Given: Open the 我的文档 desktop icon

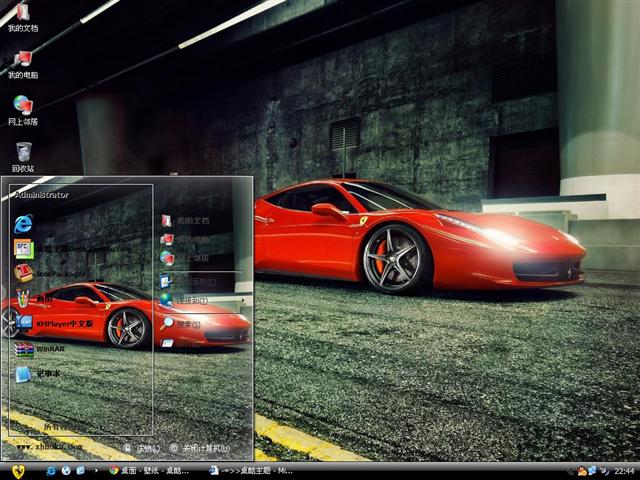Looking at the screenshot, I should [x=22, y=14].
